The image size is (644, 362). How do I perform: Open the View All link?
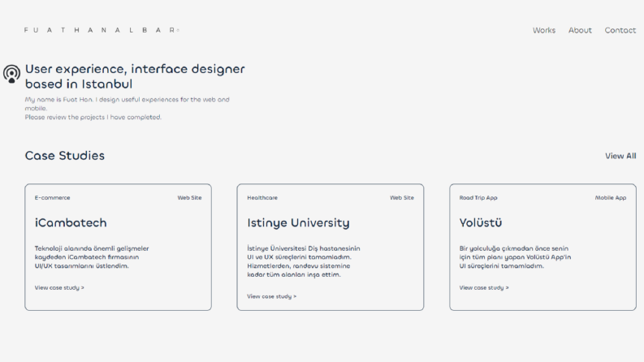pos(620,156)
